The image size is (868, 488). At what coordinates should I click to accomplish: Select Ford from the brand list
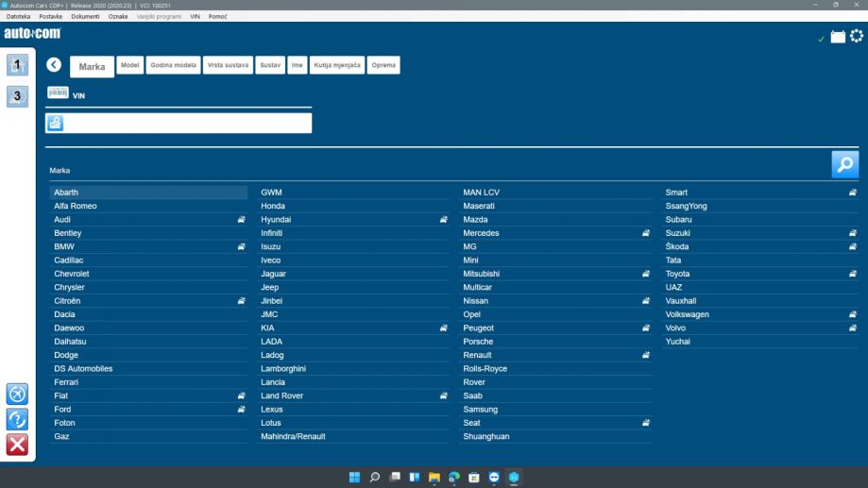[x=148, y=410]
